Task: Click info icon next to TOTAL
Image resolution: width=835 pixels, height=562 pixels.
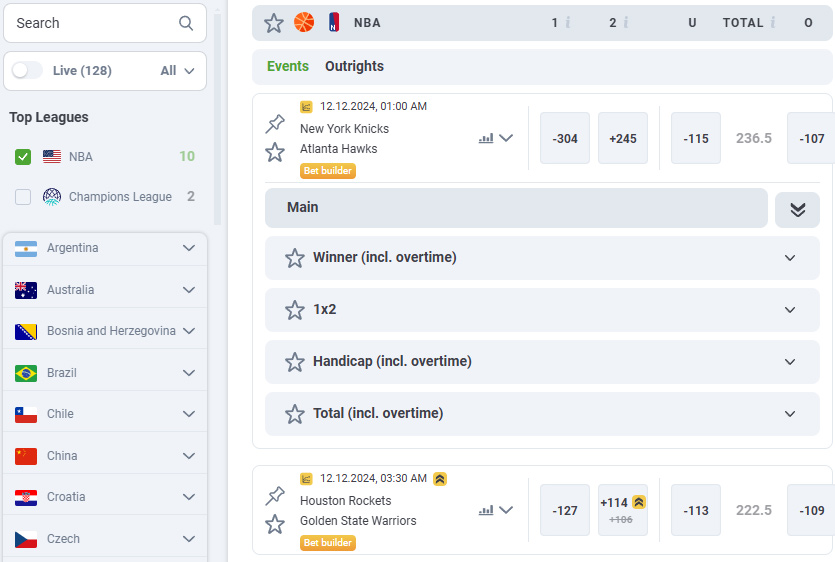Action: 773,22
